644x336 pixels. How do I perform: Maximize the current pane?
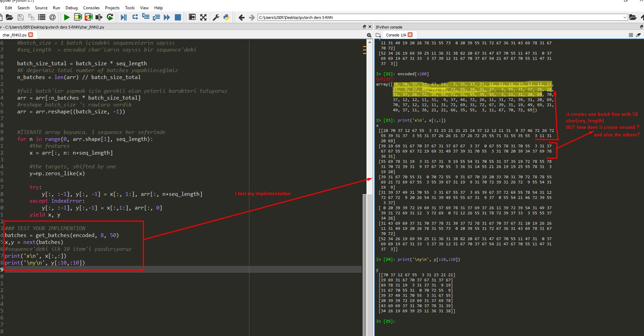[x=192, y=17]
